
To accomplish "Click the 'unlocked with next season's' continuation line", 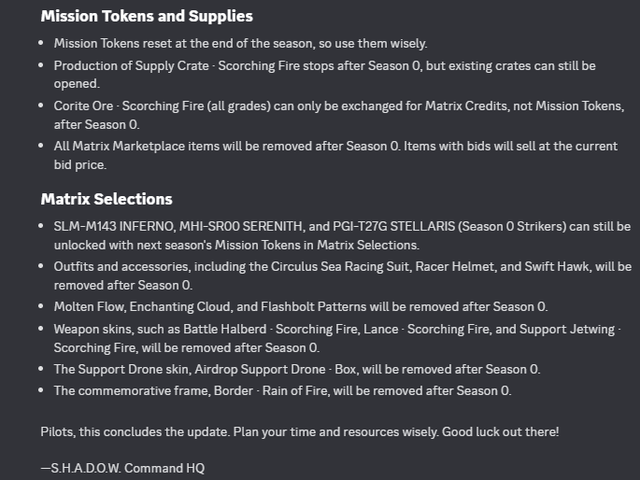I will 236,244.
